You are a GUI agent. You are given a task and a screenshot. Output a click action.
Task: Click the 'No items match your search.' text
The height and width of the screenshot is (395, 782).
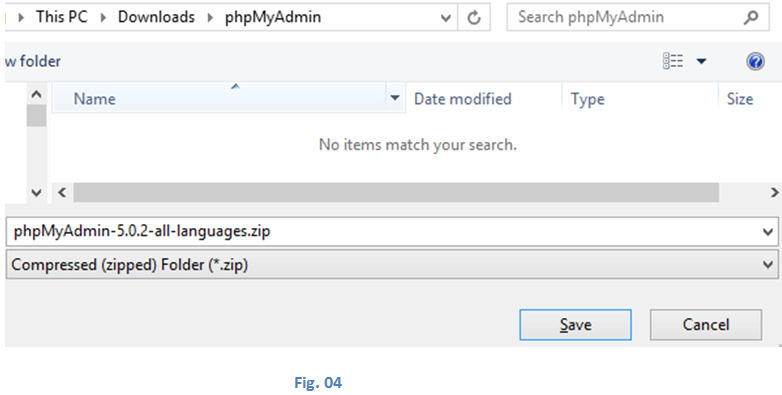pyautogui.click(x=418, y=145)
